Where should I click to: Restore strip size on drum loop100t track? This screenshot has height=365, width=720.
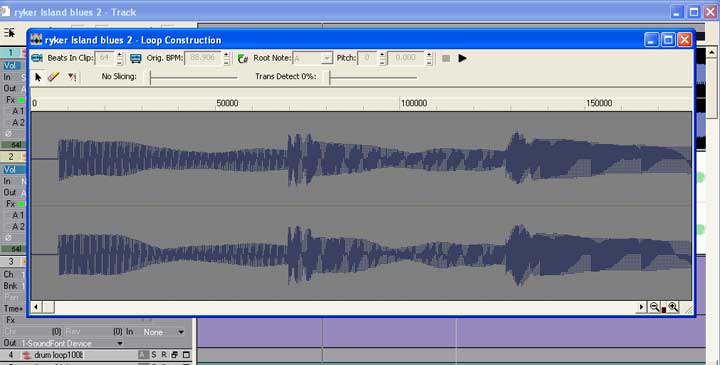click(174, 355)
